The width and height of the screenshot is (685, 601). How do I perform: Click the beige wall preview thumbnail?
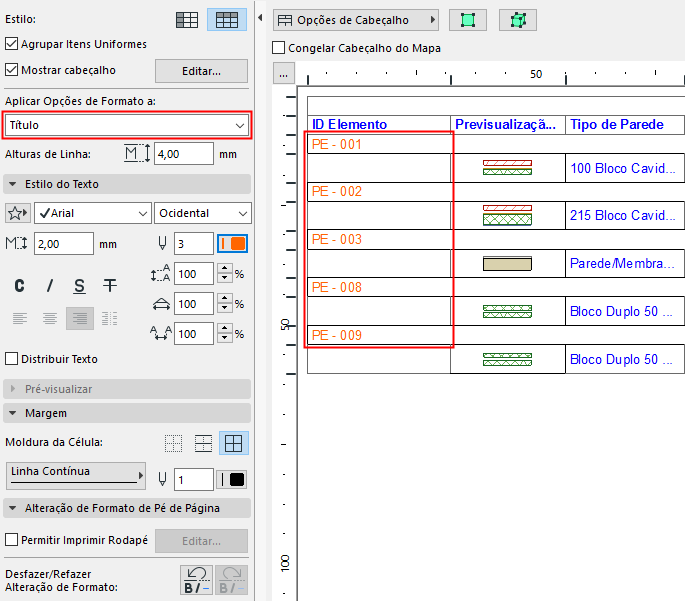click(x=507, y=263)
